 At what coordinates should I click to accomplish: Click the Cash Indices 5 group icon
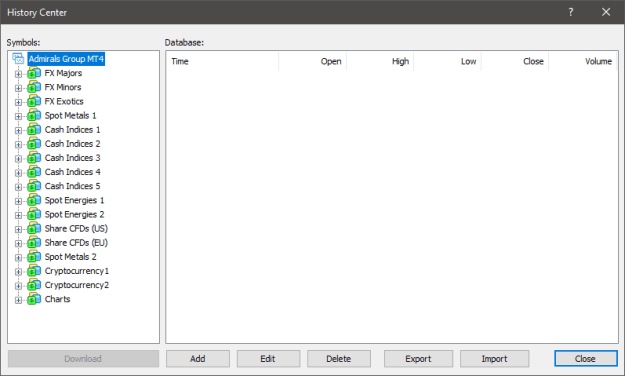(x=34, y=186)
